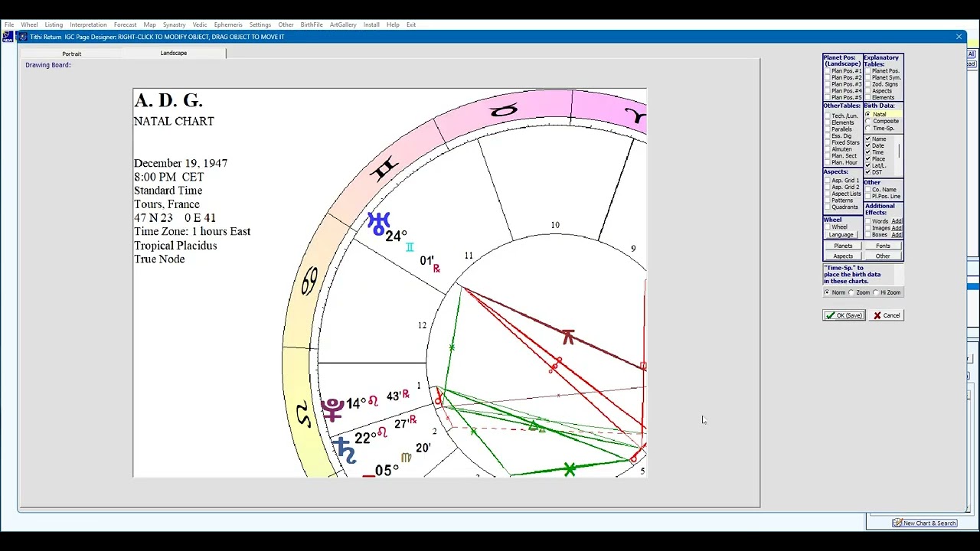This screenshot has width=980, height=551.
Task: Click the green sextile aspect symbol
Action: point(569,469)
